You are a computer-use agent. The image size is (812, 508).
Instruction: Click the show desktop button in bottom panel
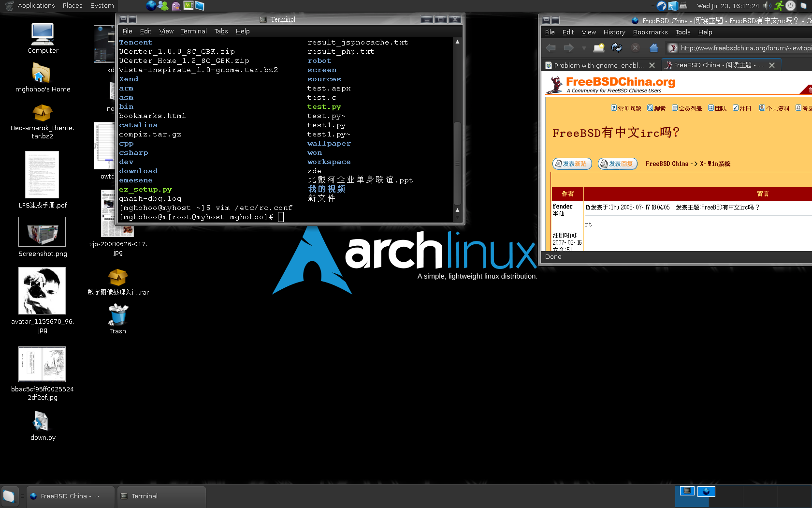click(9, 496)
